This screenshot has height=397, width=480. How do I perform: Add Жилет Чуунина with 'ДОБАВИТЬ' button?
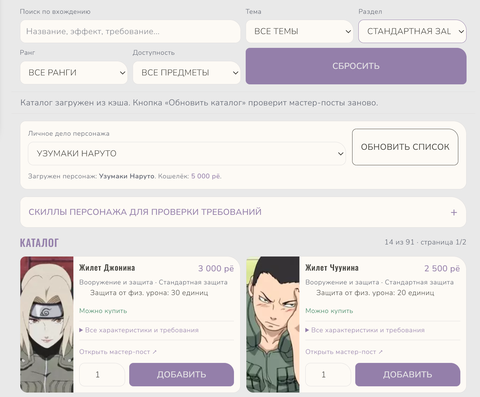pos(408,375)
